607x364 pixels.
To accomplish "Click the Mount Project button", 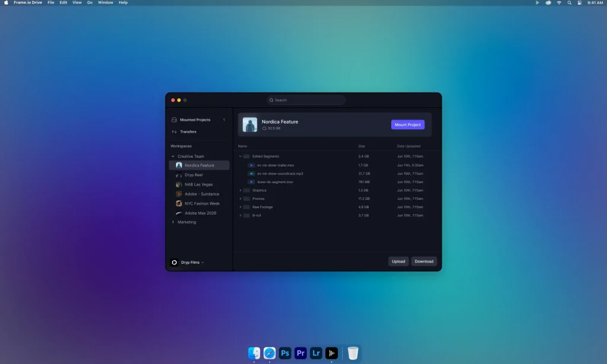I will 408,124.
